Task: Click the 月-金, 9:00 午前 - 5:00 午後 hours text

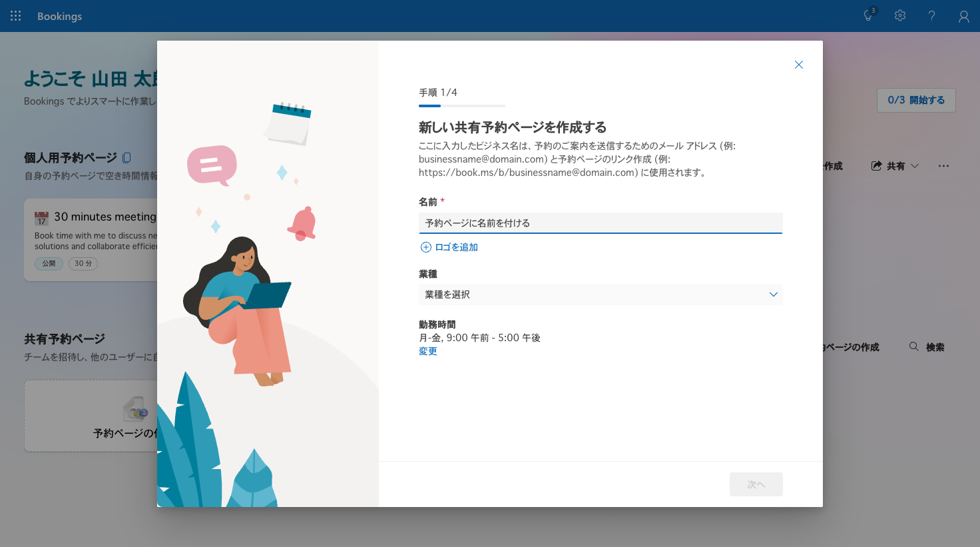Action: point(479,338)
